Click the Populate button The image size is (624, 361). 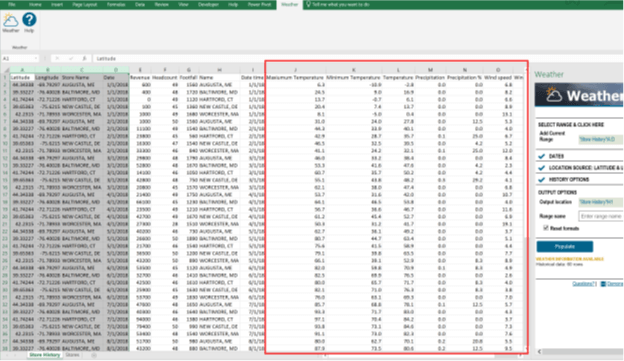tap(565, 246)
